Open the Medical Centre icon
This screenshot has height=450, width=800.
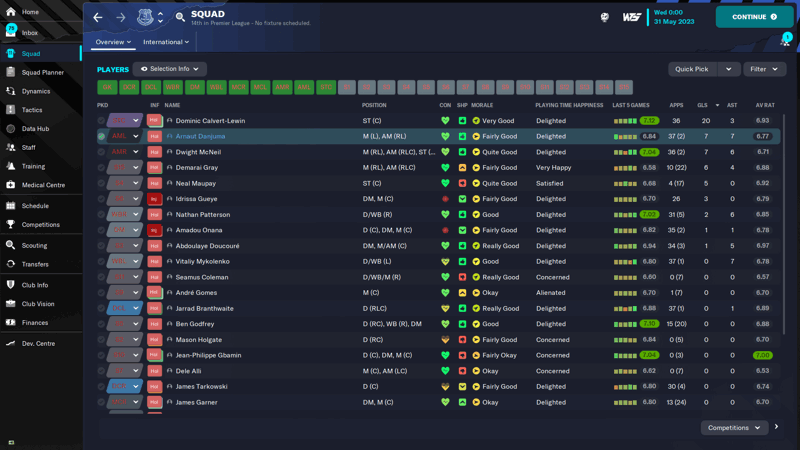pos(11,185)
